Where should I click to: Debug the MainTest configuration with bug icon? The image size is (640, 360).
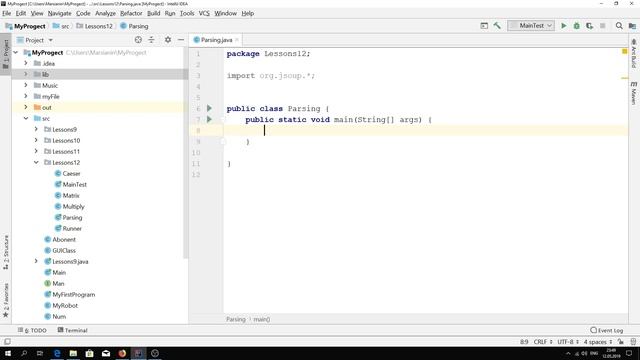576,26
